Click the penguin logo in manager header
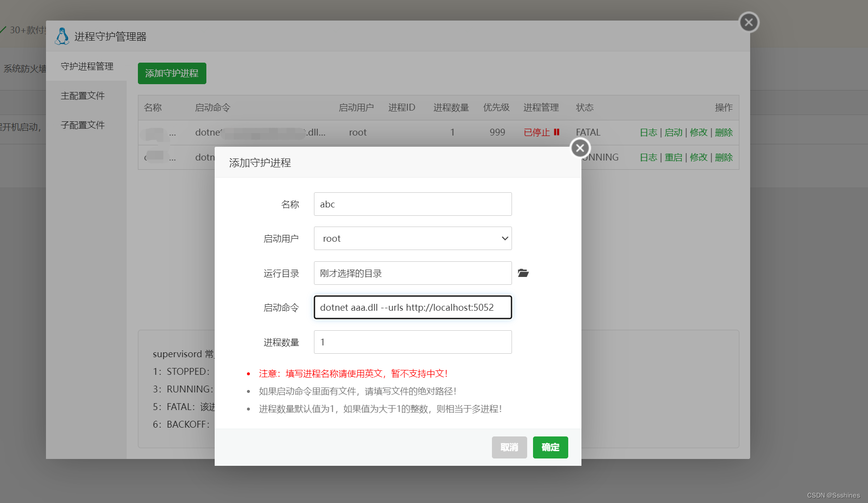Screen dimensions: 868x503 [x=62, y=36]
